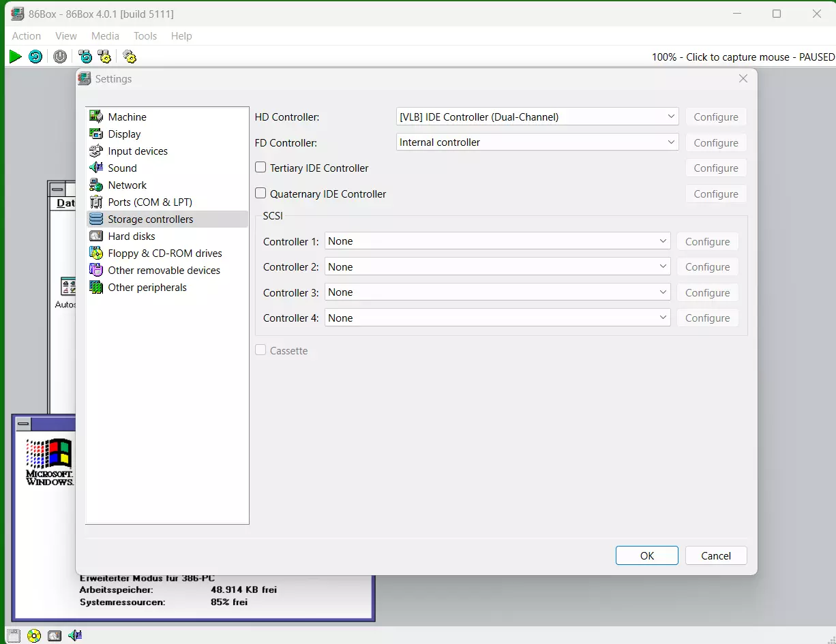
Task: Open the SCSI Controller 3 dropdown
Action: tap(498, 292)
